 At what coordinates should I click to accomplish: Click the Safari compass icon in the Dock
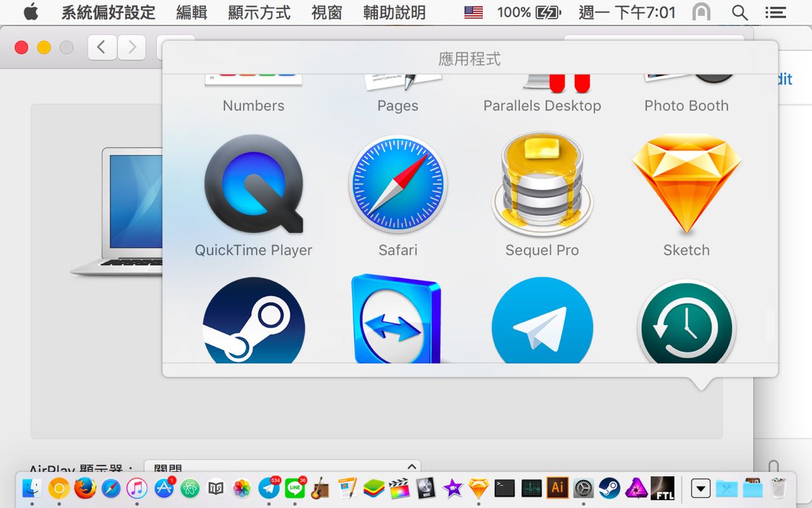point(111,488)
